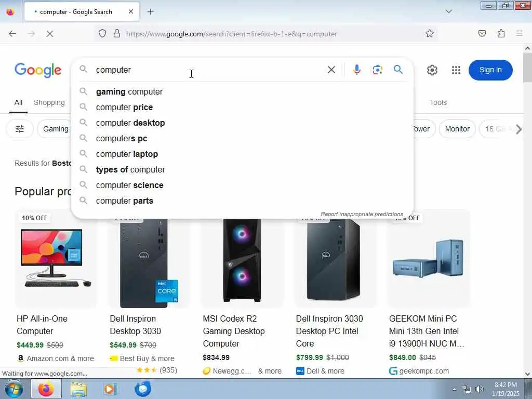Click 'Report inappropriate predictions' link

[x=362, y=214]
